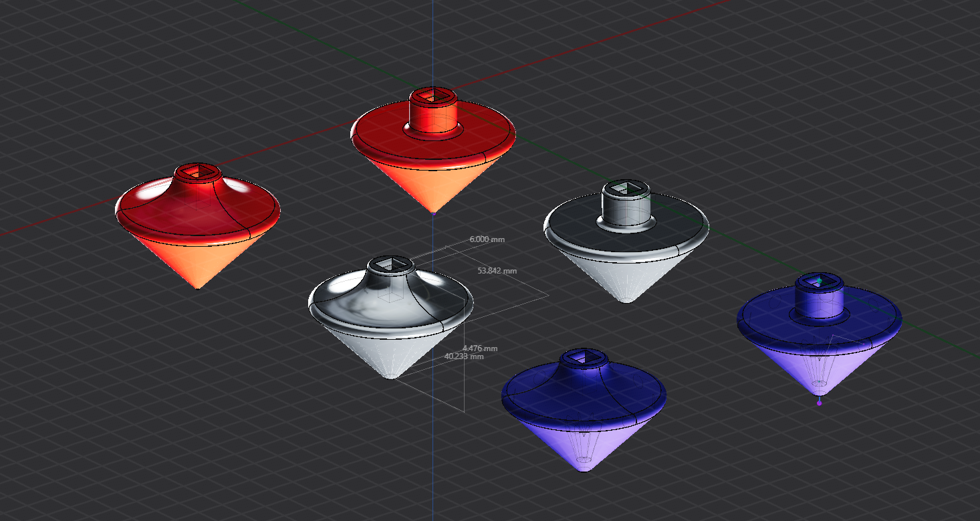Select the red spinning top with cylindrical stem

[x=433, y=150]
